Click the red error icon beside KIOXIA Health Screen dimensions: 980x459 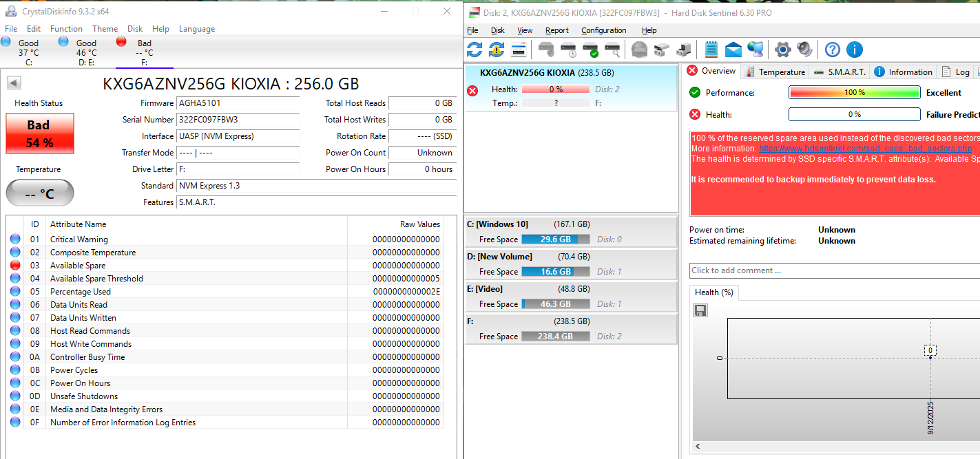pyautogui.click(x=472, y=91)
